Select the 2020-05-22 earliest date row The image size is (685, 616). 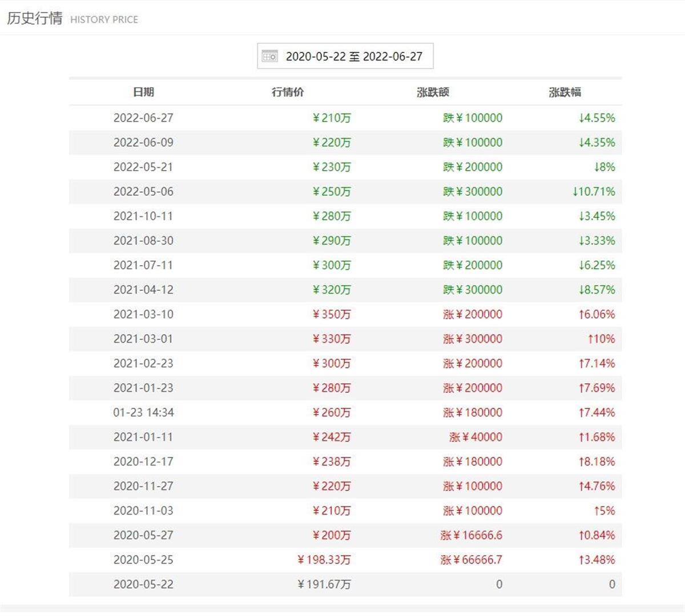pos(143,584)
